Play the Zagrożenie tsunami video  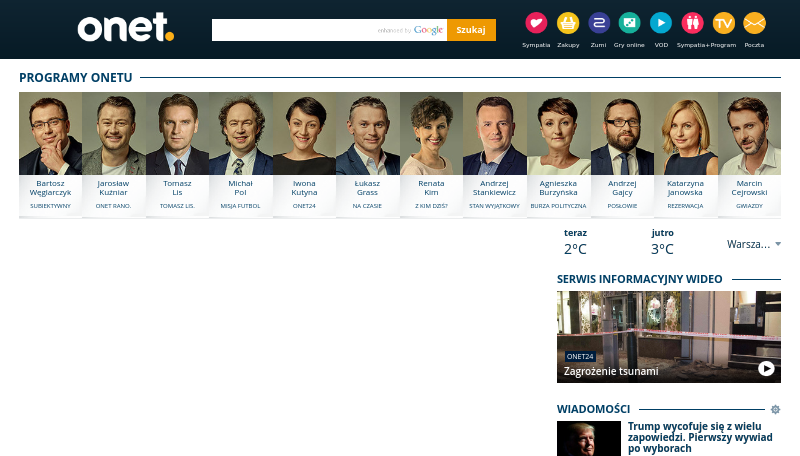(766, 368)
